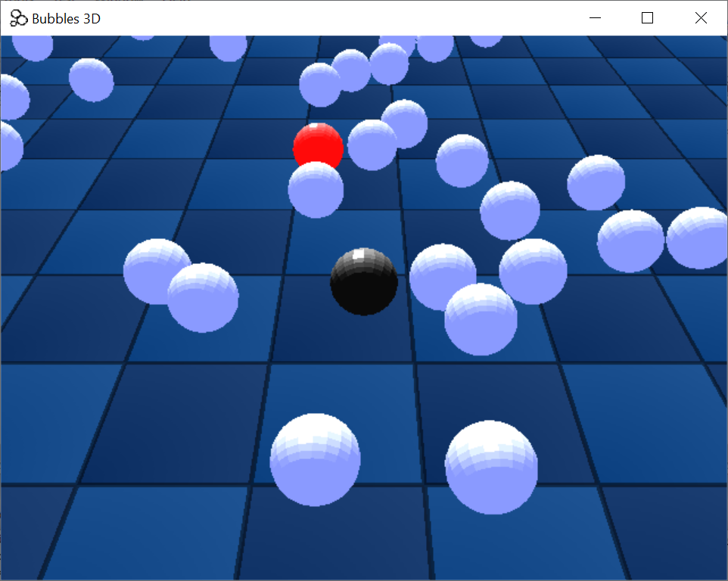Click the black ball

coord(364,281)
